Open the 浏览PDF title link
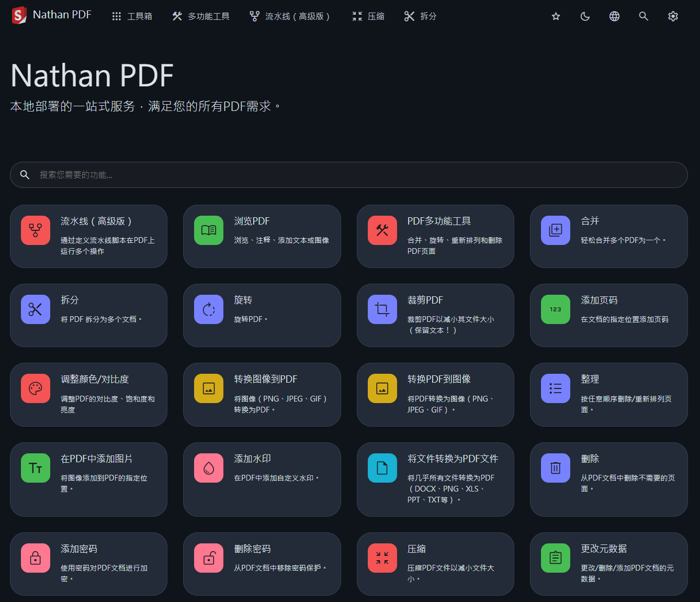 252,221
